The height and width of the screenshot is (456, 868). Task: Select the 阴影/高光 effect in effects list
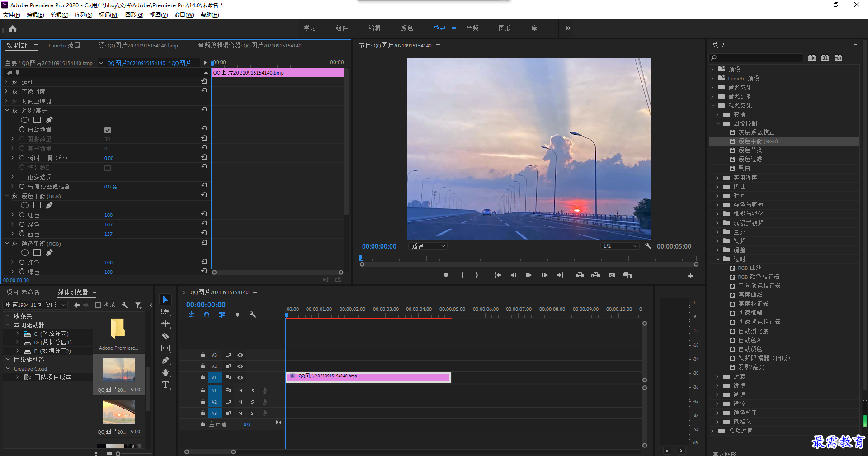click(751, 367)
